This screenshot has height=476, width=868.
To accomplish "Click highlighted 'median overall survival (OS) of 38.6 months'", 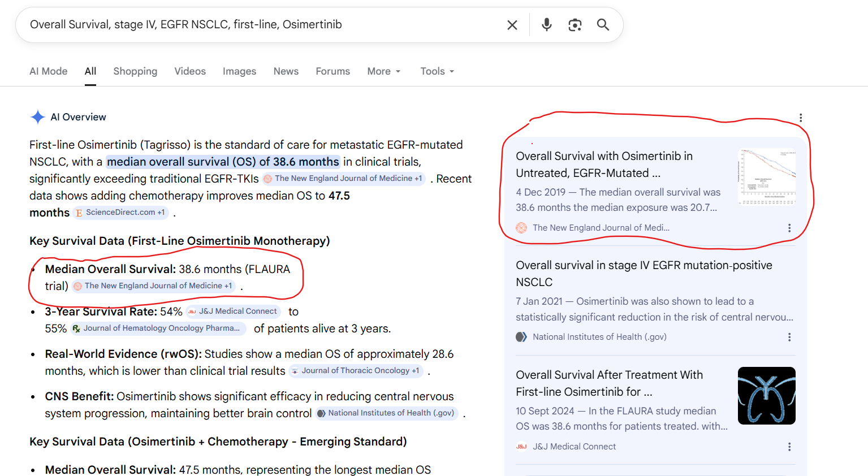I will (x=223, y=162).
